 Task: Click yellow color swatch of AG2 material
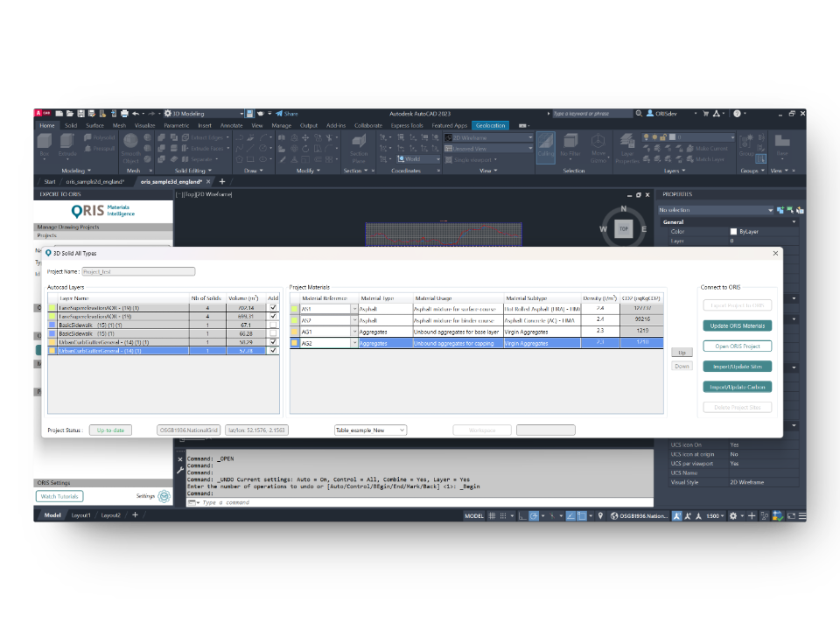point(295,344)
